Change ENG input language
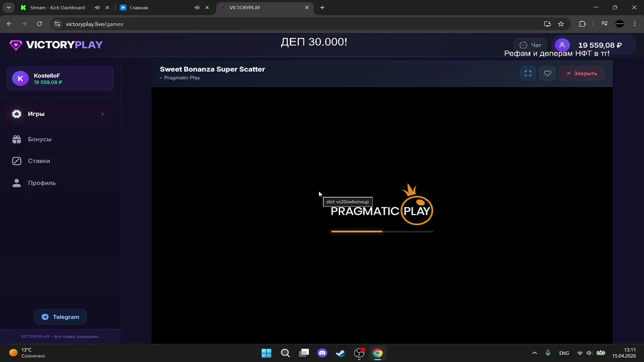Image resolution: width=644 pixels, height=362 pixels. pos(564,353)
